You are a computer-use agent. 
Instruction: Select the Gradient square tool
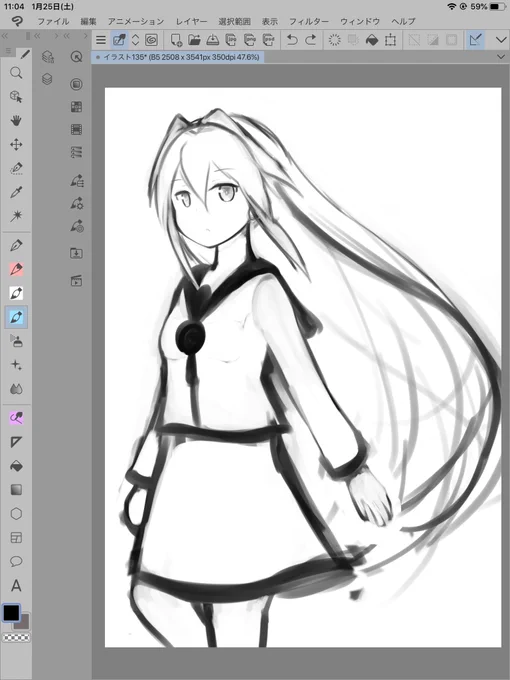(x=16, y=490)
